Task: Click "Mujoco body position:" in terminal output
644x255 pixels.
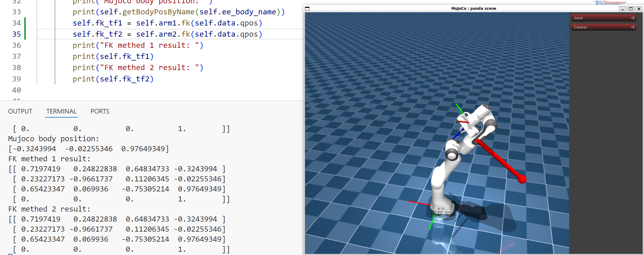Action: (54, 139)
